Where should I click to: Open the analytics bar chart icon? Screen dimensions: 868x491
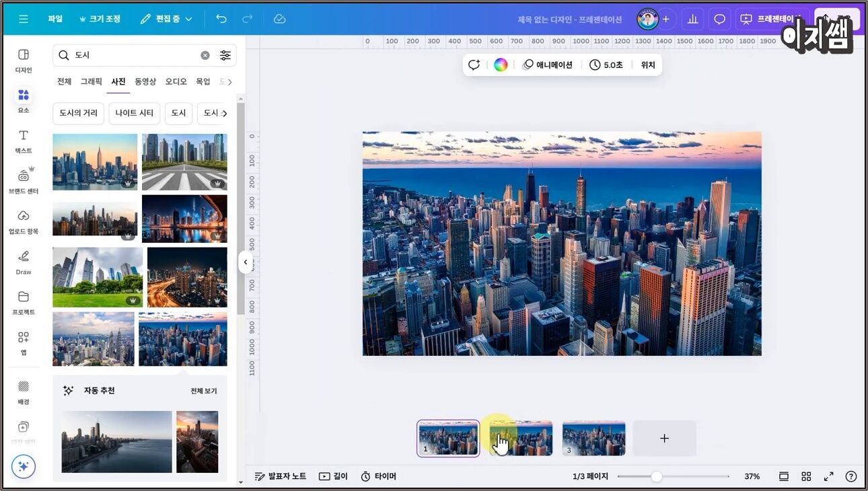point(692,19)
